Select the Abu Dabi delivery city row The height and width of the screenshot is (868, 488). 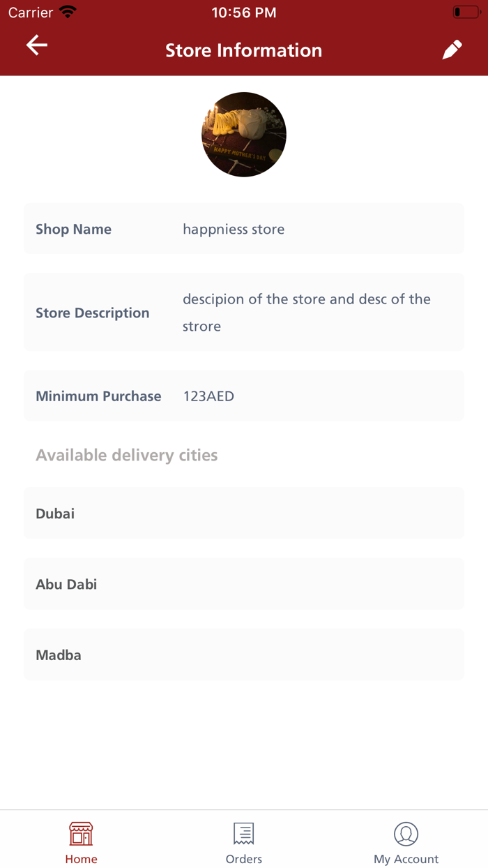[244, 584]
